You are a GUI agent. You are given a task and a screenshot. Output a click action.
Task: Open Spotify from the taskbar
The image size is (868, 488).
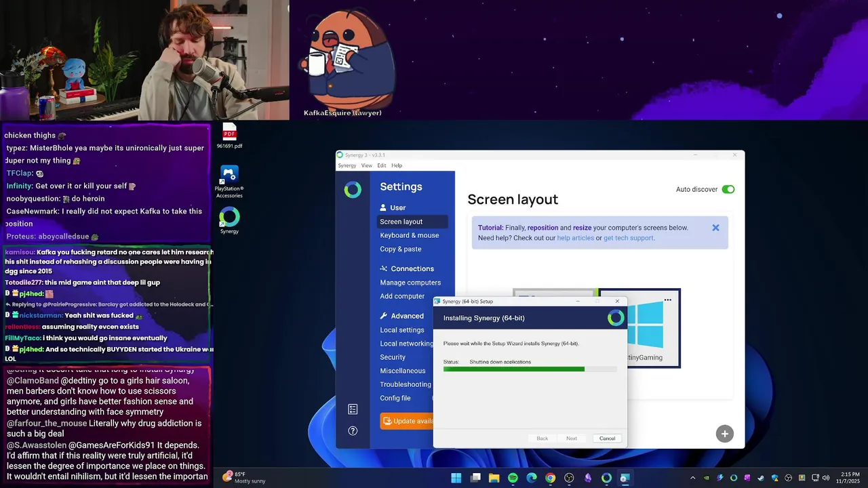[513, 478]
